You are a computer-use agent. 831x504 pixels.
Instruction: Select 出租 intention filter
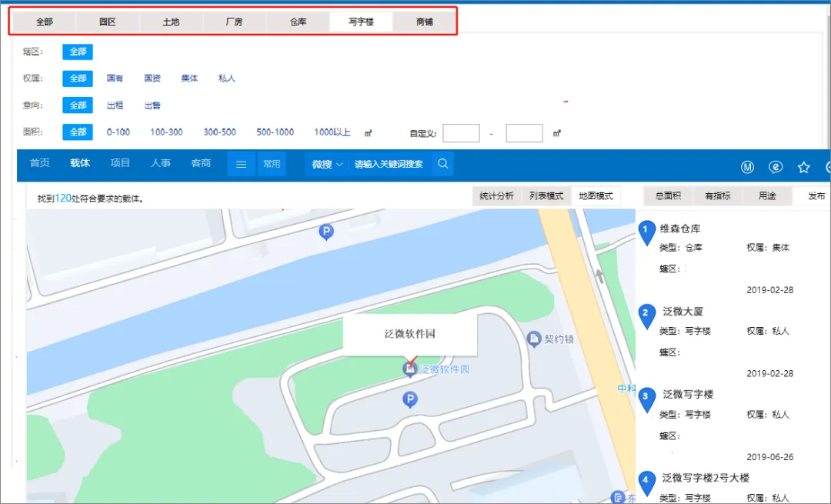click(x=115, y=105)
